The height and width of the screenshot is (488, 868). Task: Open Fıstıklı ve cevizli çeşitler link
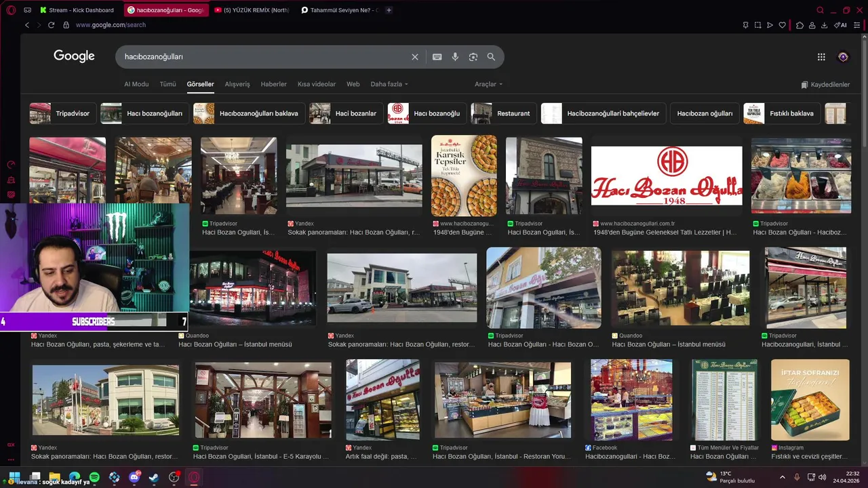pos(809,457)
